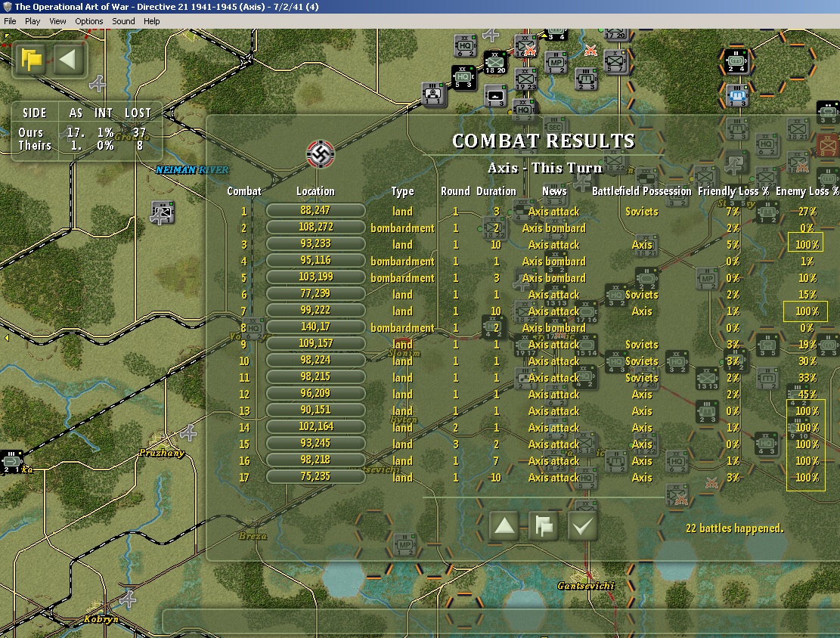This screenshot has height=638, width=840.
Task: Jump to combat location 88,247
Action: pyautogui.click(x=315, y=210)
